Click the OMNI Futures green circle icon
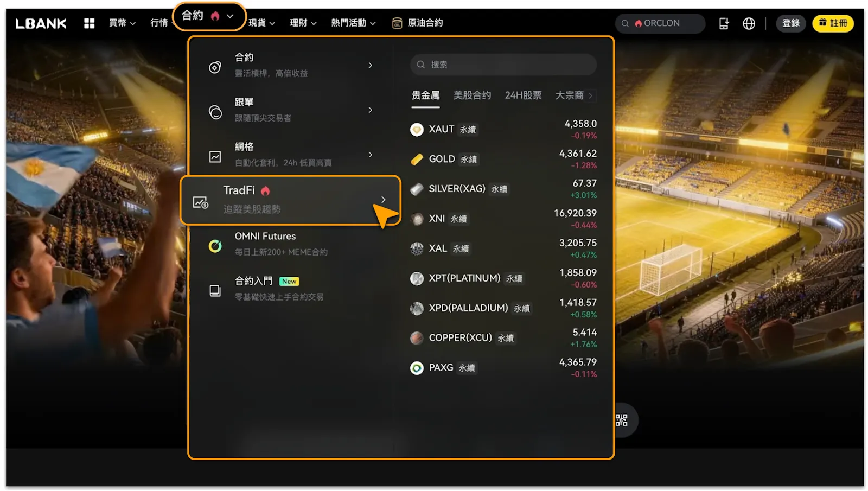This screenshot has width=868, height=491. click(215, 246)
